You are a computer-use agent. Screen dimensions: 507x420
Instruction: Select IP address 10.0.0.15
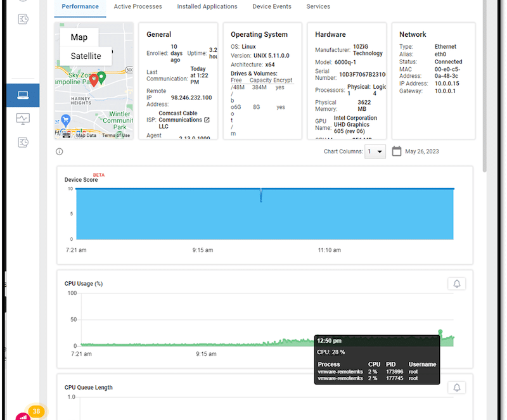(447, 84)
